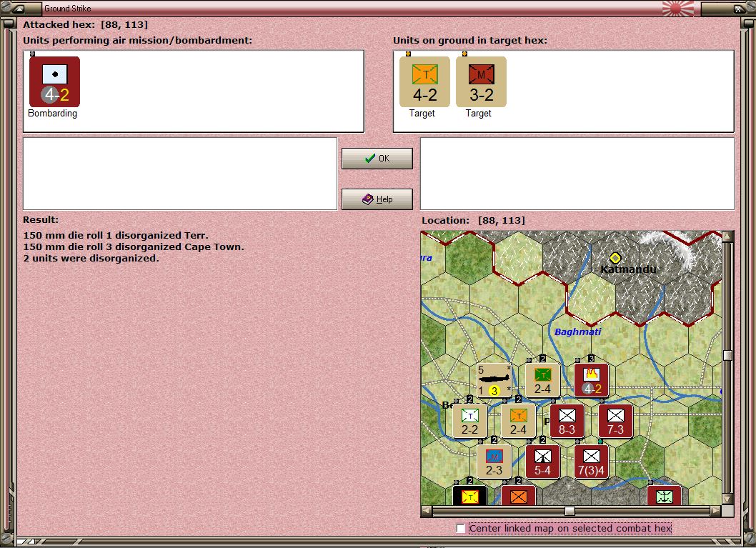Click the 8-3 infantry unit on map
756x548 pixels.
pyautogui.click(x=567, y=421)
